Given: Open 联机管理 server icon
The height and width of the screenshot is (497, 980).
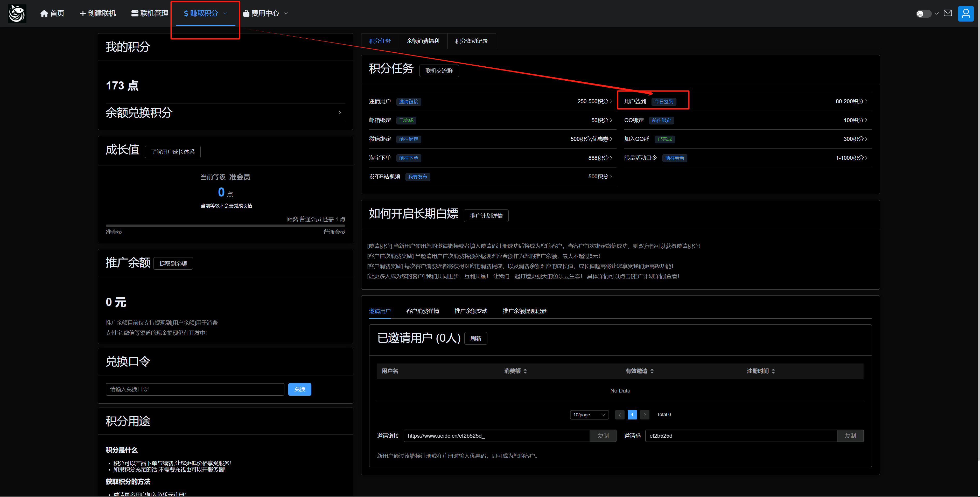Looking at the screenshot, I should click(135, 14).
